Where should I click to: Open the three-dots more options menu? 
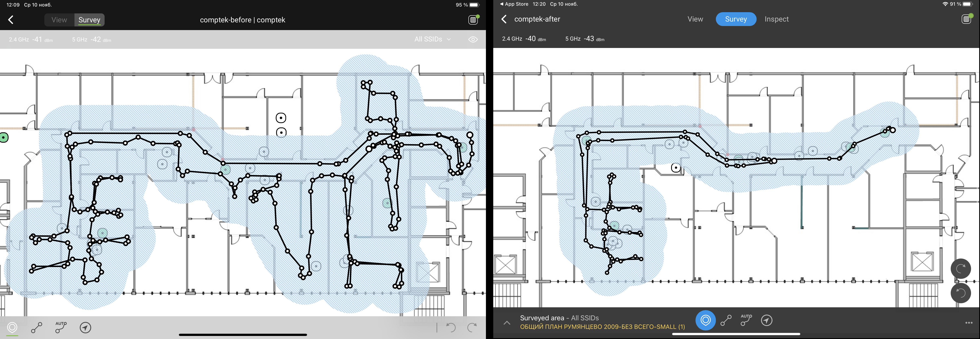pos(969,323)
